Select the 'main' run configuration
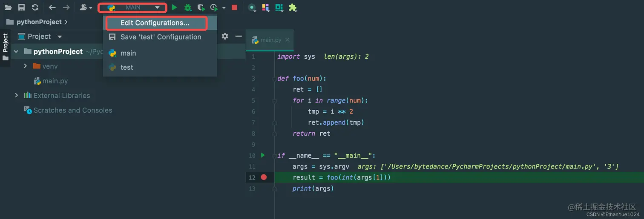Viewport: 644px width, 219px height. click(x=160, y=53)
